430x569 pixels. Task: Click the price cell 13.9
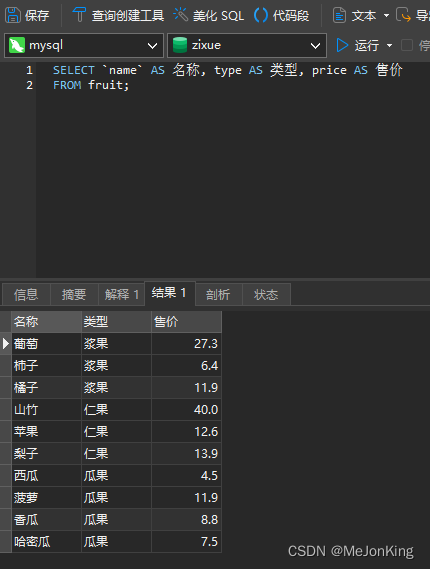click(x=187, y=454)
